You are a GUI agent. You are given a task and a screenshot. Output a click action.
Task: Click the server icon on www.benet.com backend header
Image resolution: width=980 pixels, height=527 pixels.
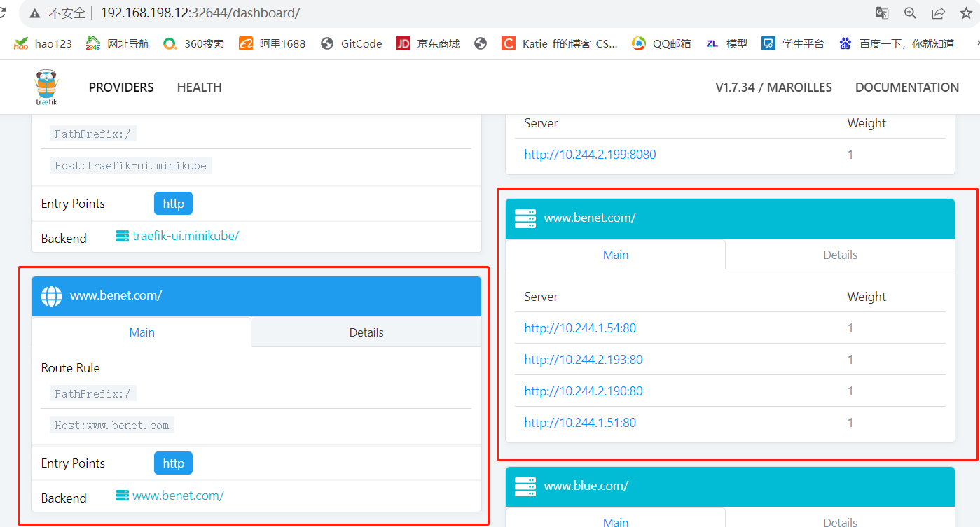525,218
